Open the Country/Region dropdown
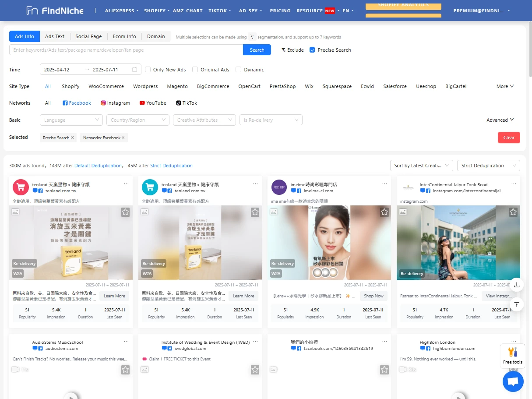532x399 pixels. [x=138, y=120]
